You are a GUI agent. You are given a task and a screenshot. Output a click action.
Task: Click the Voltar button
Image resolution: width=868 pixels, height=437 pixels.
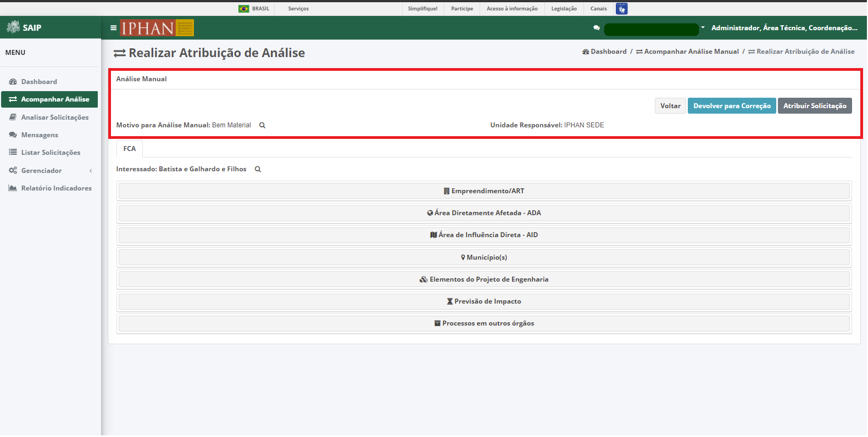coord(670,106)
